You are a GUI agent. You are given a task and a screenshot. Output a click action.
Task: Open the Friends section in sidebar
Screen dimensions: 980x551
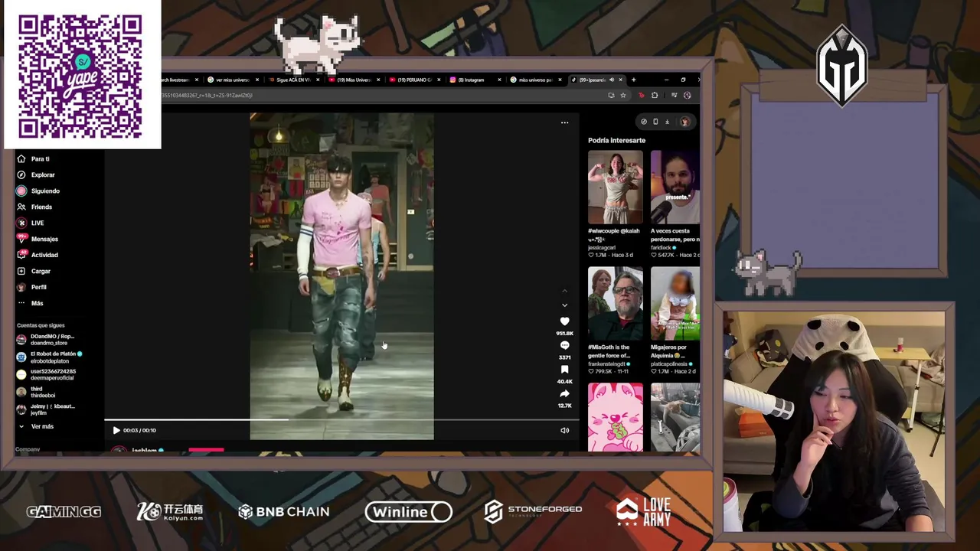(x=35, y=207)
